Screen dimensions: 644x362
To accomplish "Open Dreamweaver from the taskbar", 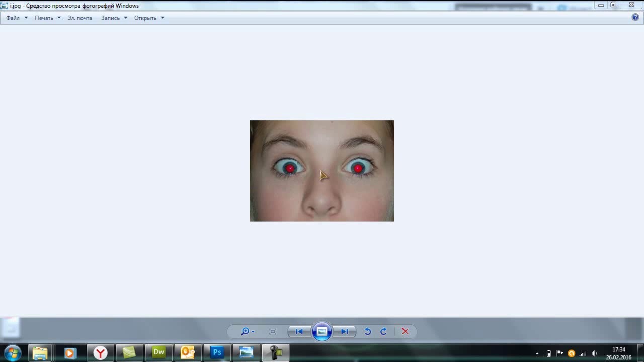I will [x=159, y=353].
